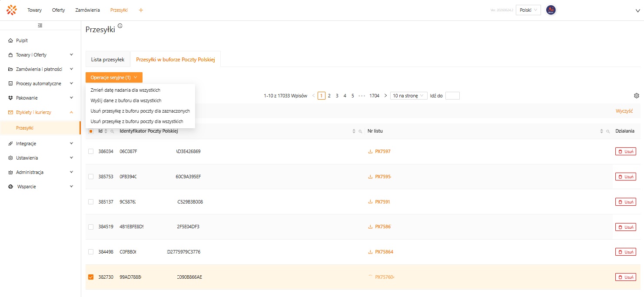Sort Identyfikator Poczty Polskiej column arrows

pyautogui.click(x=354, y=131)
